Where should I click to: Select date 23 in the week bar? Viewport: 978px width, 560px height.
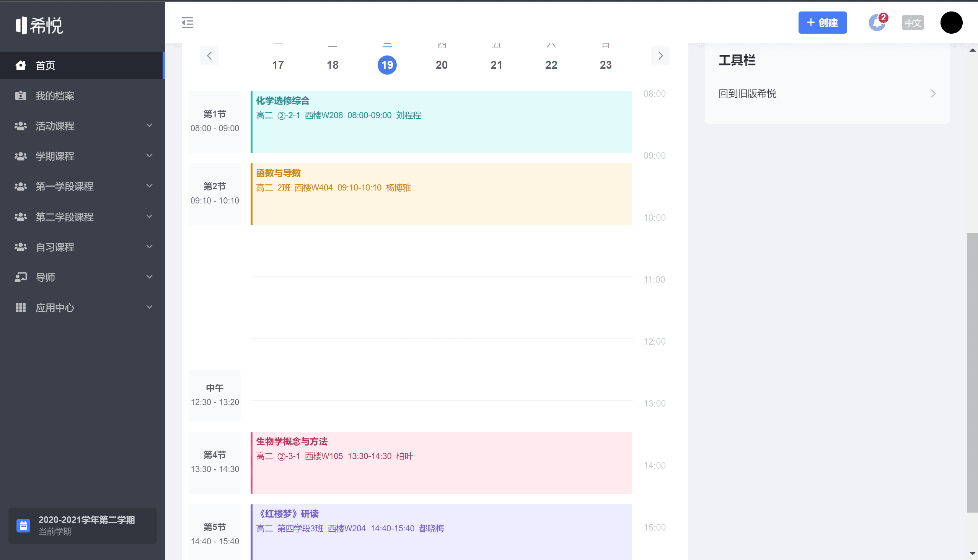click(606, 65)
